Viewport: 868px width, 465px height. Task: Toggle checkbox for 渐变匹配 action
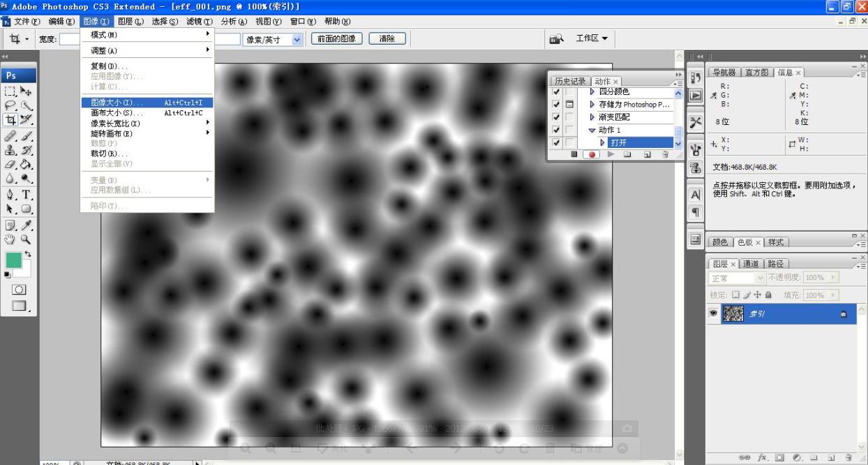(x=556, y=117)
